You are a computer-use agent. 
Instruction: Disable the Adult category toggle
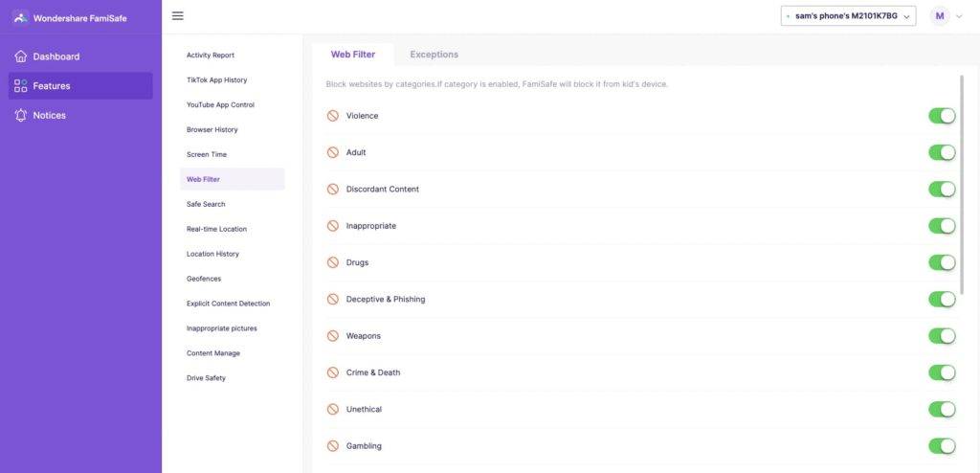click(942, 152)
